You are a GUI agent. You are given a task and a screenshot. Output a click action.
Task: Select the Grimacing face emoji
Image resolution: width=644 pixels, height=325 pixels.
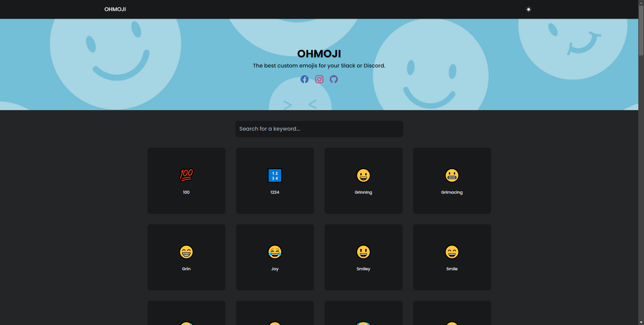tap(452, 175)
